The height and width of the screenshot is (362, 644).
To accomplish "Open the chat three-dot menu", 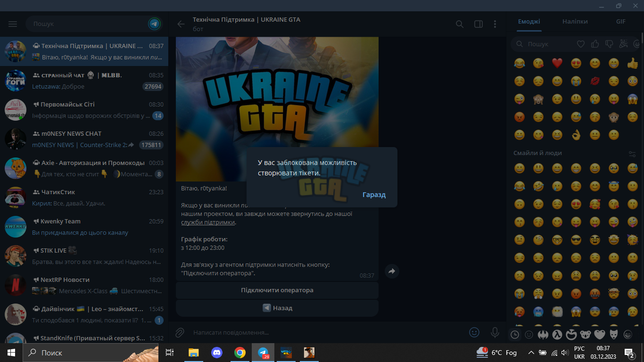I will point(495,24).
